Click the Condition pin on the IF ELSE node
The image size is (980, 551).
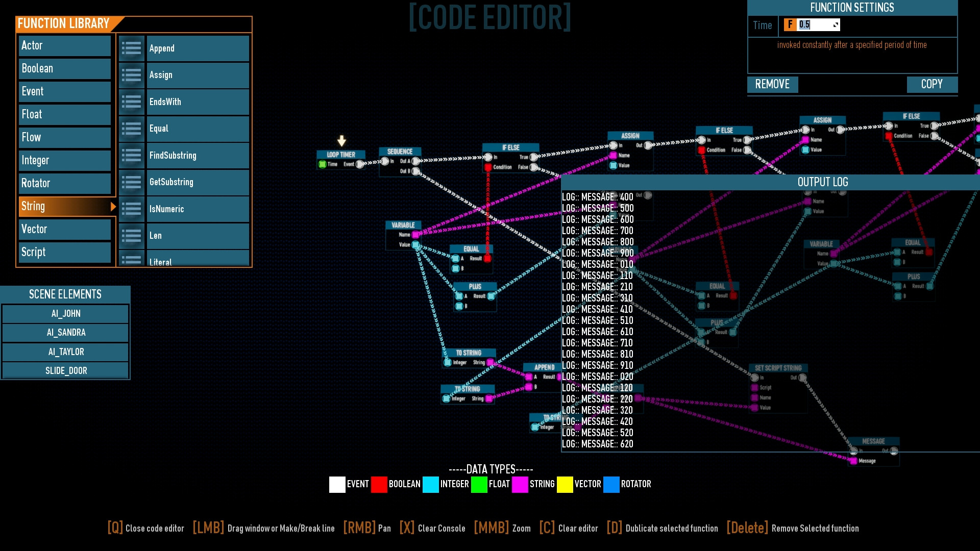(x=487, y=167)
